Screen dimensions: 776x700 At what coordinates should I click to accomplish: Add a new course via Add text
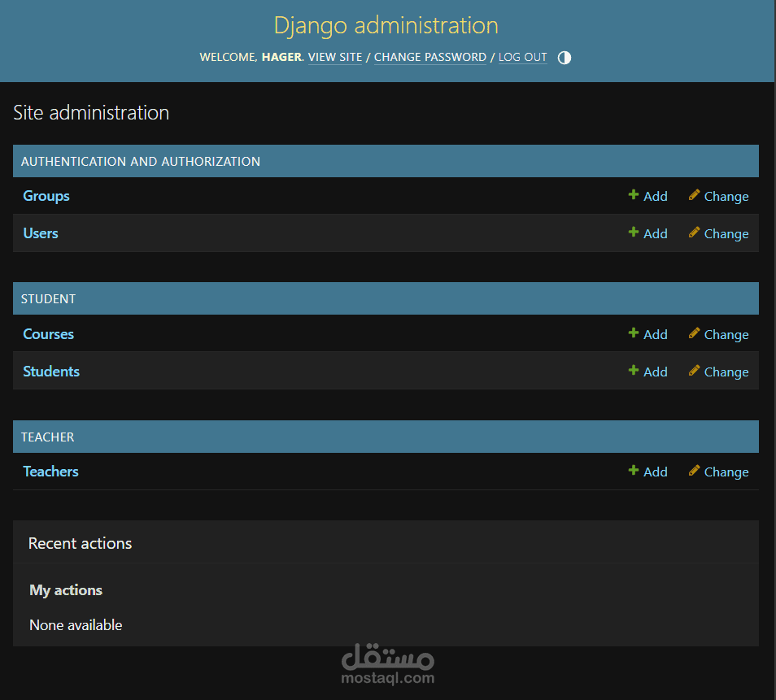656,334
